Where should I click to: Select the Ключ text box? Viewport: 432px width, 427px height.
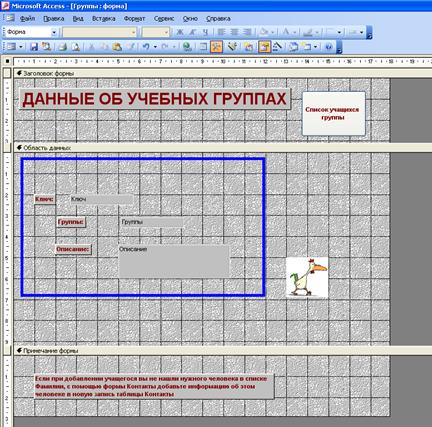tap(101, 199)
